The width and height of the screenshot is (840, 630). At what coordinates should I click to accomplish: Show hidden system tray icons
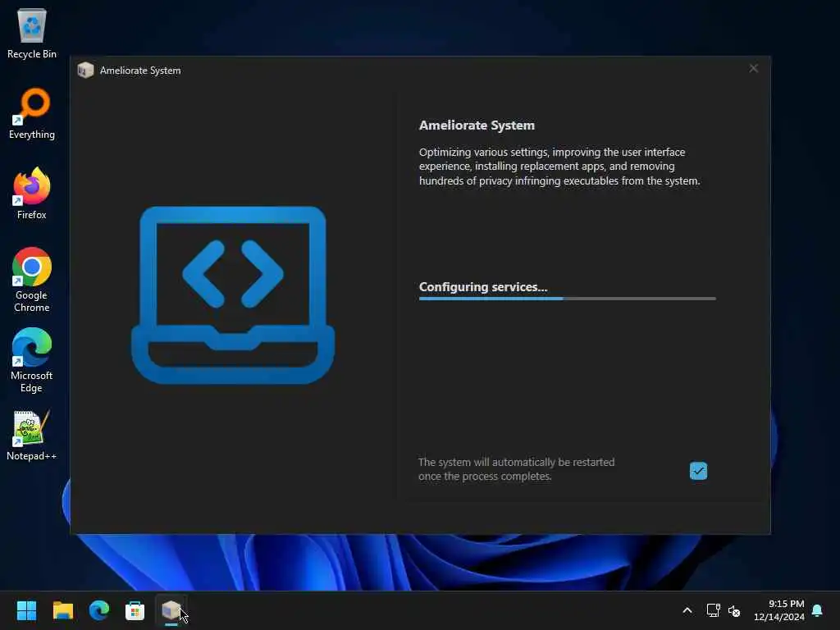pyautogui.click(x=687, y=610)
